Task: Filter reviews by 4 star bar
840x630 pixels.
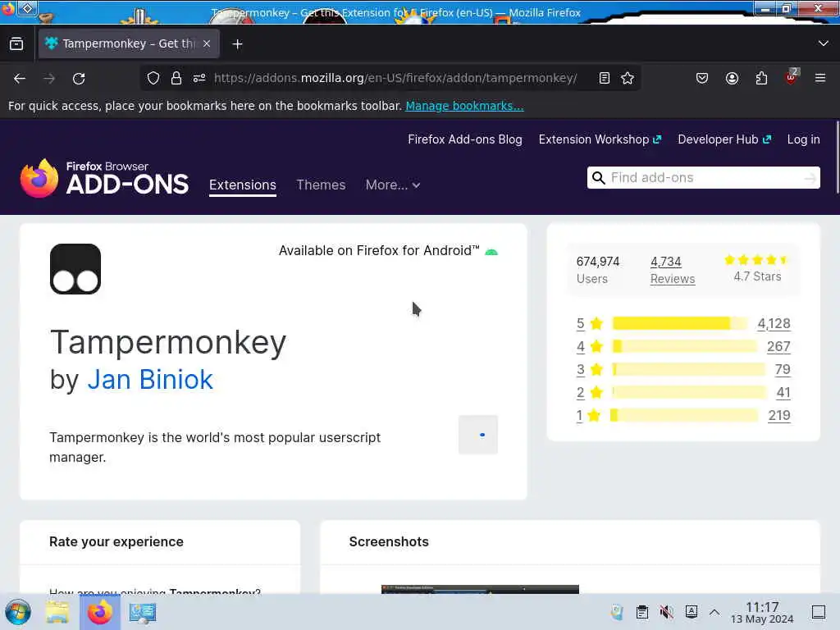Action: (x=683, y=346)
